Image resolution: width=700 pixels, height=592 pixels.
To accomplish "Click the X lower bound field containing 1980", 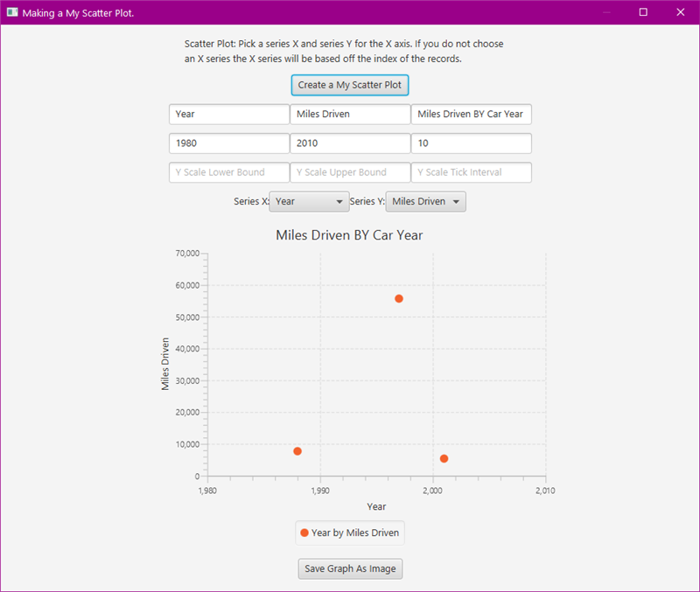I will coord(228,143).
